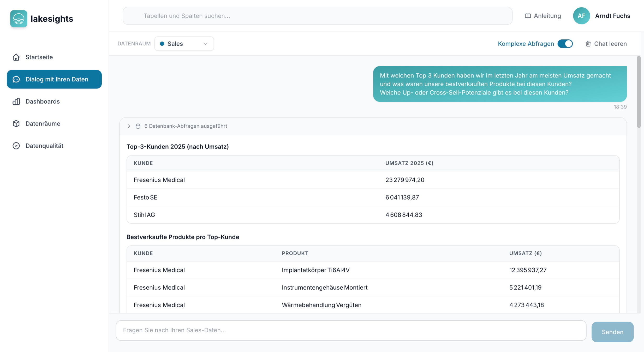Click the Datenqualität checkmark icon

pyautogui.click(x=16, y=146)
